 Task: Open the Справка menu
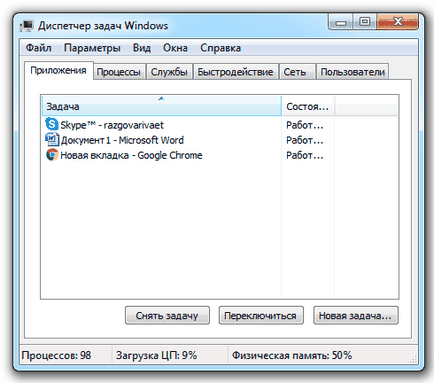[x=220, y=48]
